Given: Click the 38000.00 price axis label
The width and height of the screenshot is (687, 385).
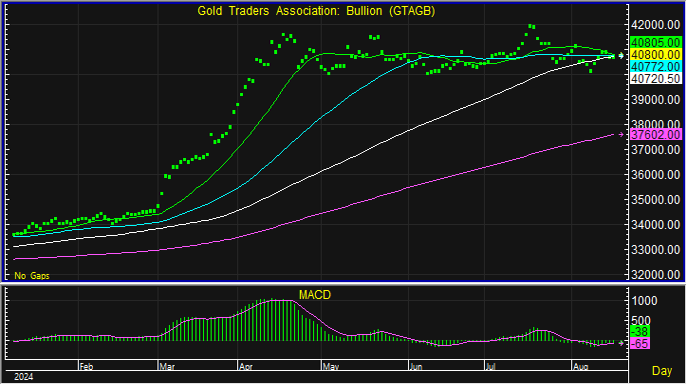Looking at the screenshot, I should click(x=655, y=124).
